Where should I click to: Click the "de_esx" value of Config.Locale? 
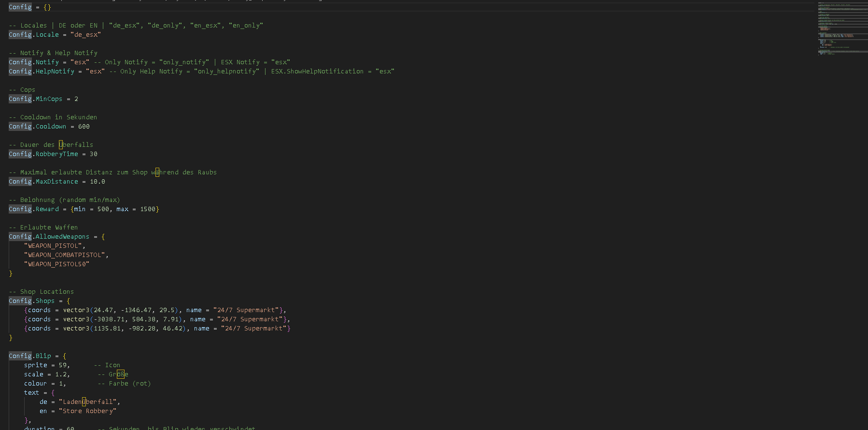click(85, 35)
